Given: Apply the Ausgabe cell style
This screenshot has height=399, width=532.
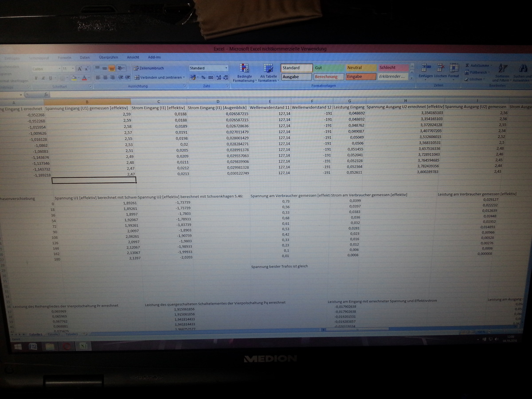Looking at the screenshot, I should click(297, 77).
